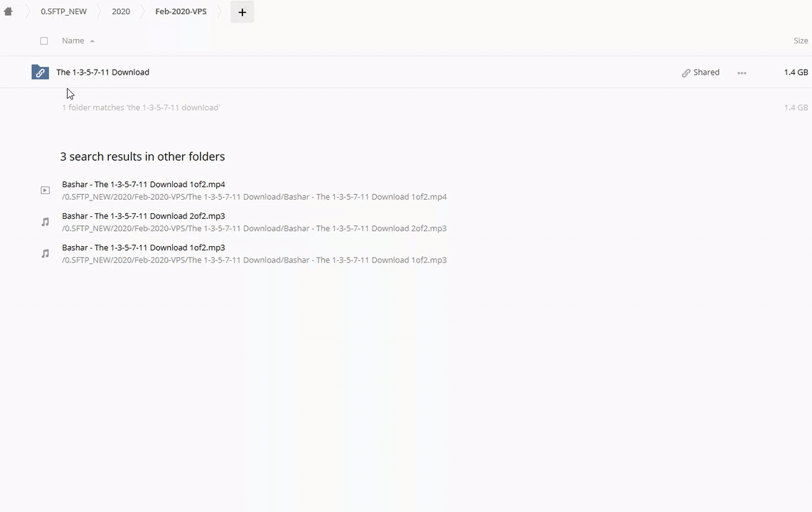This screenshot has width=812, height=512.
Task: Click the path text under 2of2.mp3
Action: pos(255,228)
